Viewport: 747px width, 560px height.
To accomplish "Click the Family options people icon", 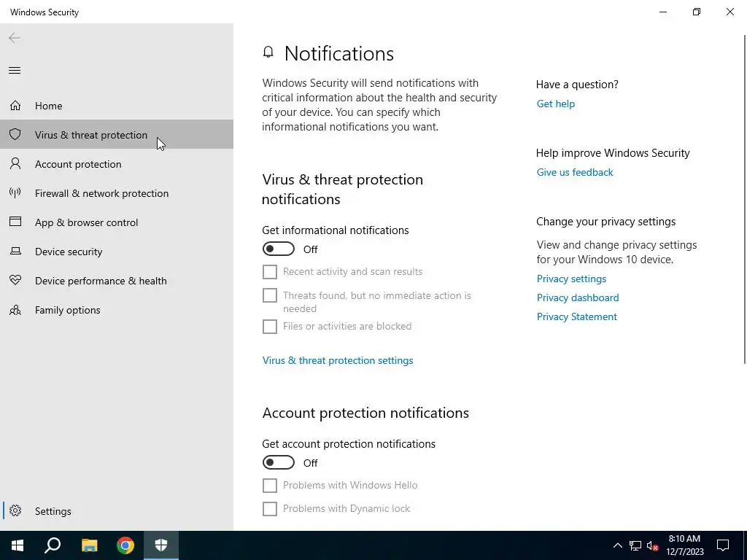I will (x=15, y=310).
